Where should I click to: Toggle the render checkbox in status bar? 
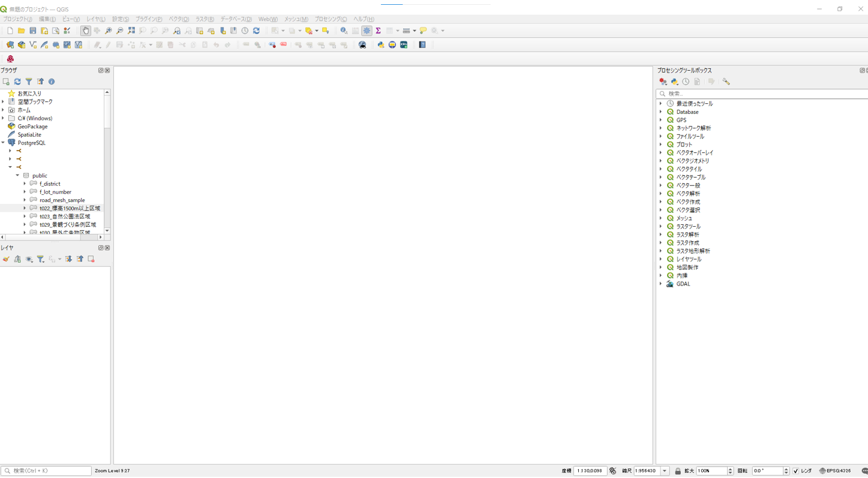(x=795, y=471)
